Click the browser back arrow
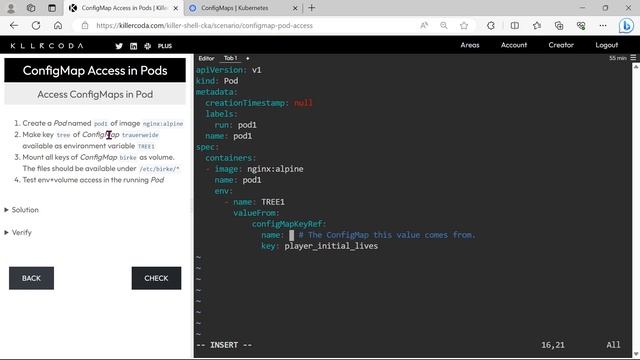The image size is (640, 360). [14, 25]
